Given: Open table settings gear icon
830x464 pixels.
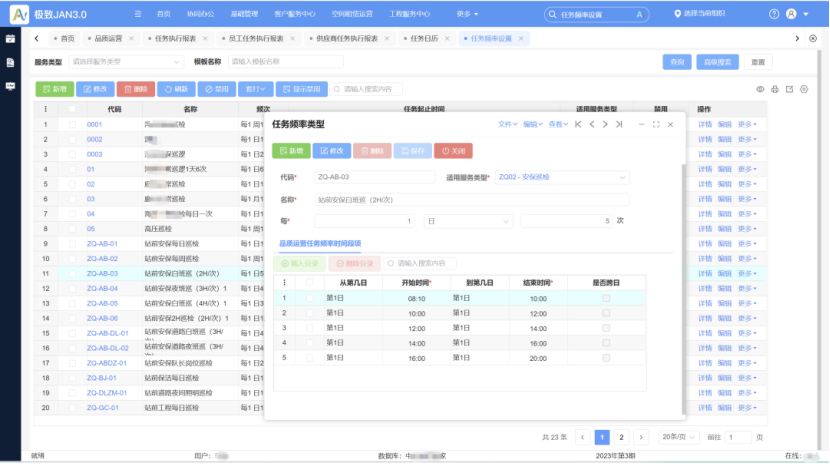Looking at the screenshot, I should (x=804, y=89).
